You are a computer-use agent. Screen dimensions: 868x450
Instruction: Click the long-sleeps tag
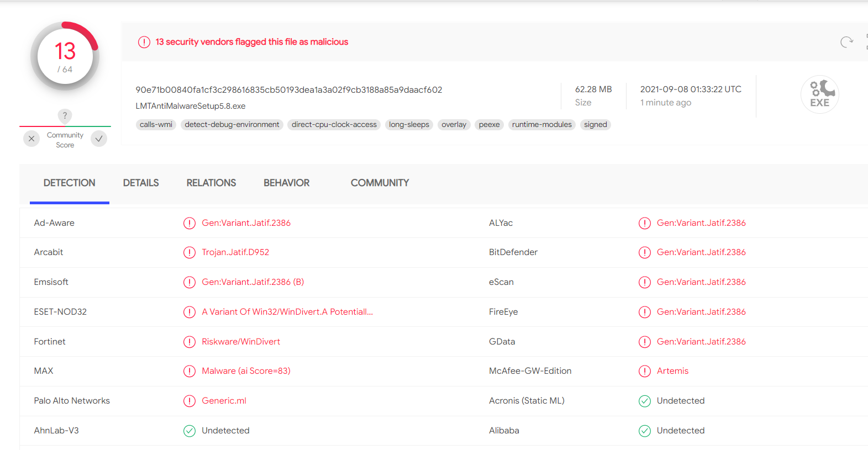[x=409, y=125]
